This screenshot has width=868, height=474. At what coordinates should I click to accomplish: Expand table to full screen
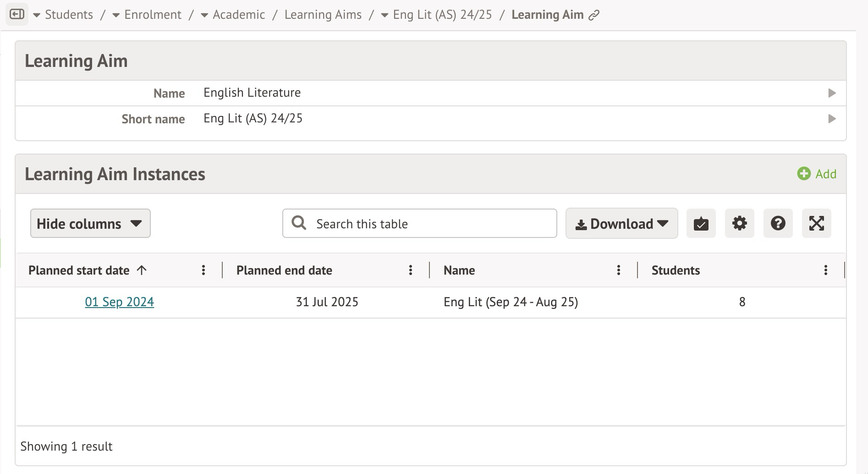816,224
